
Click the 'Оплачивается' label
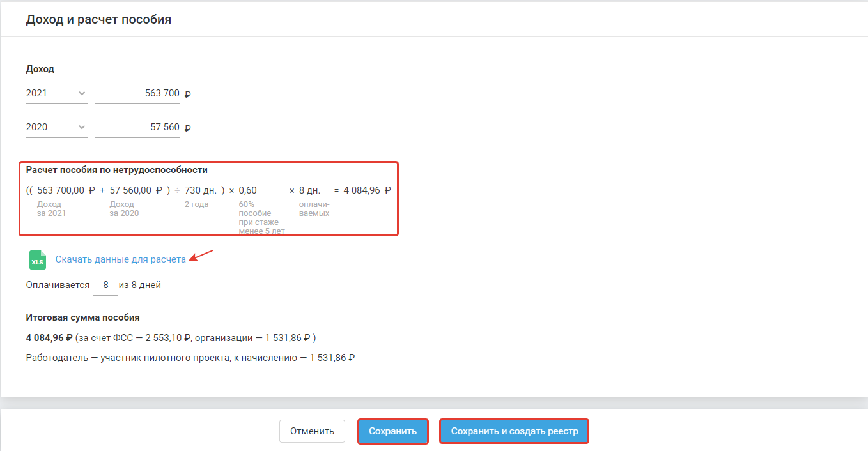coord(58,285)
